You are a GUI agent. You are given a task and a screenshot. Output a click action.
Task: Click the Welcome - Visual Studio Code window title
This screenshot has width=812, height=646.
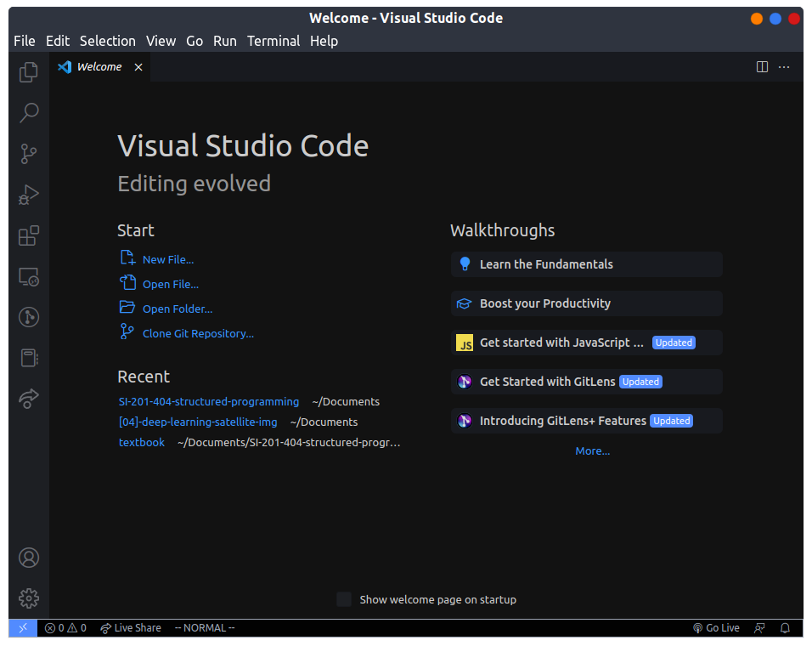[406, 18]
